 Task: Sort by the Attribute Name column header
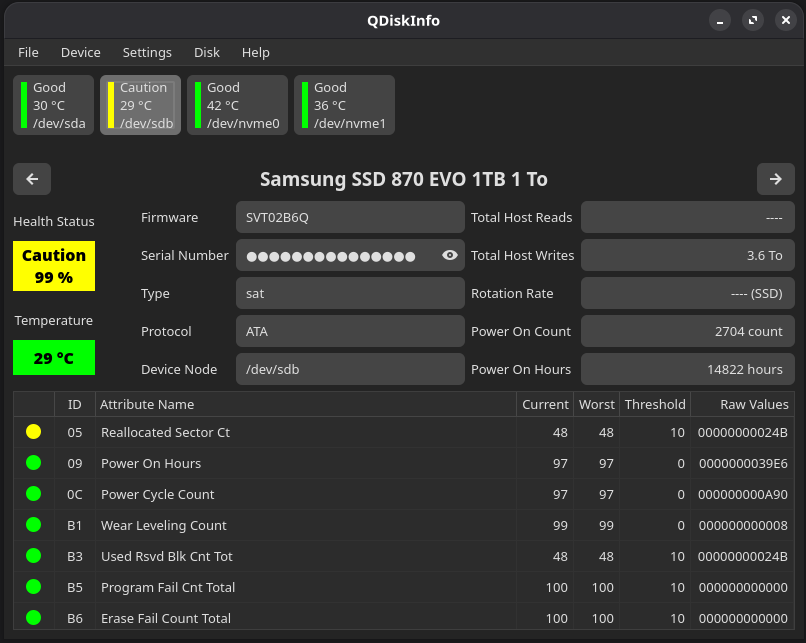pos(306,405)
